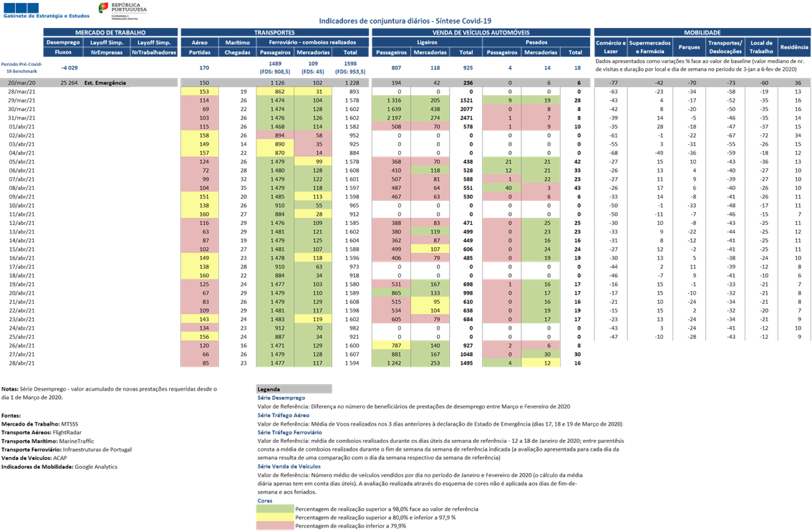The height and width of the screenshot is (531, 812).
Task: Click the MERCADO DE TRABALHO section header
Action: 110,32
